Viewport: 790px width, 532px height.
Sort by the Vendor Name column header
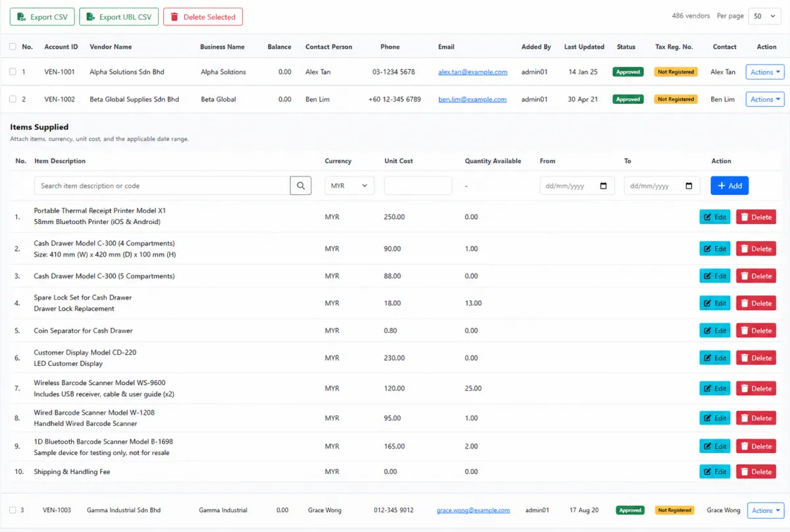click(x=111, y=47)
